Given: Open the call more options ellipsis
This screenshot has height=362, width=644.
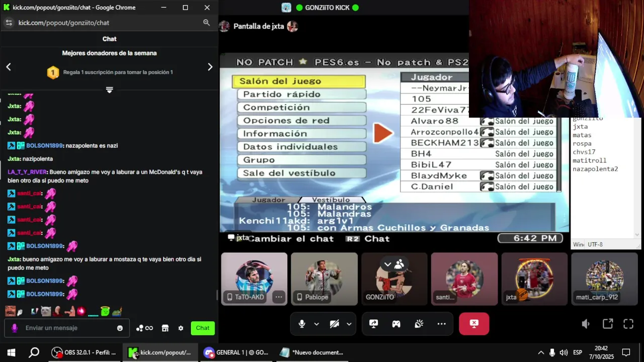Looking at the screenshot, I should click(441, 324).
